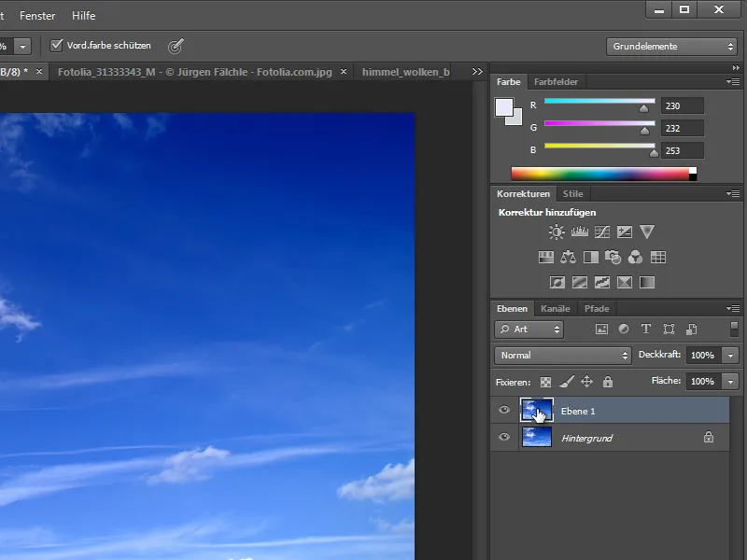Switch to the Pfade tab
This screenshot has width=747, height=560.
[597, 309]
